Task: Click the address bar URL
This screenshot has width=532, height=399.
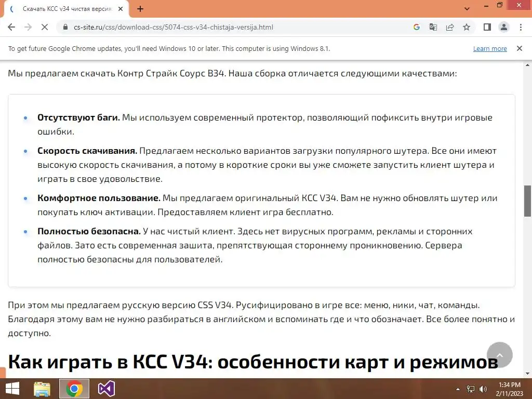Action: point(173,27)
